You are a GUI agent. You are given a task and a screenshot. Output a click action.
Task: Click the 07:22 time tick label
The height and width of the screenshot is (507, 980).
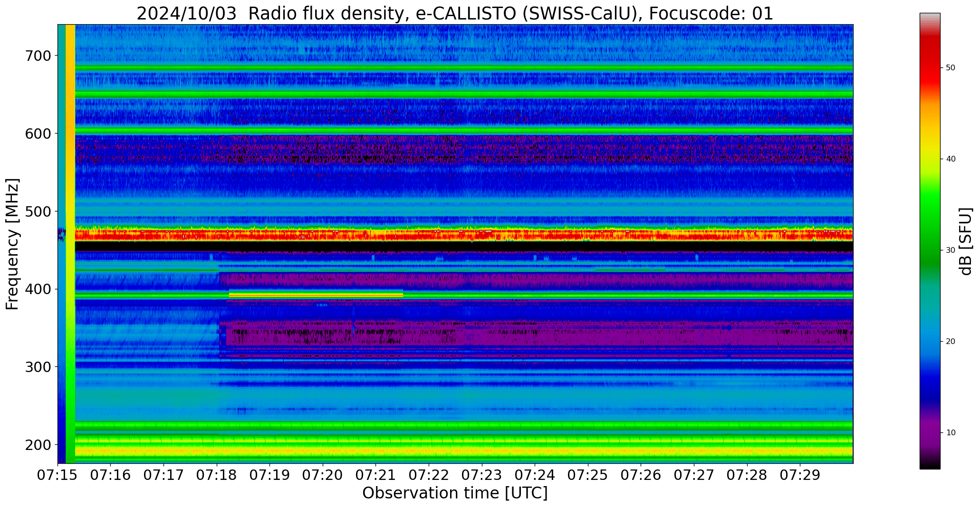(429, 475)
